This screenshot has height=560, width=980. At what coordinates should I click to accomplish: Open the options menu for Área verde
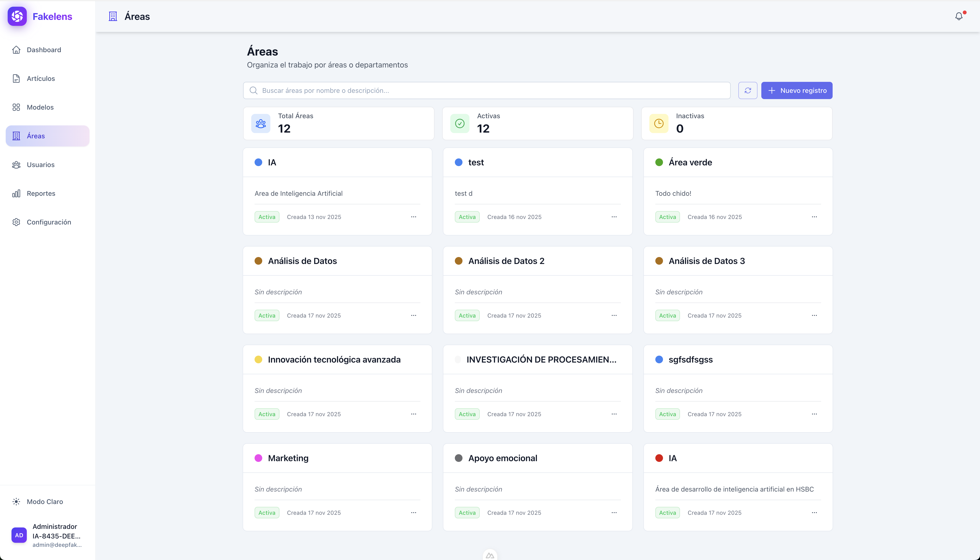814,217
